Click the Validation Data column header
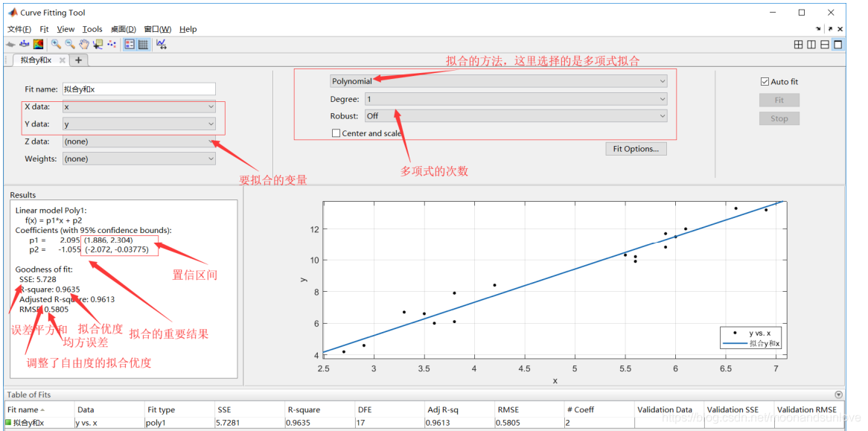 click(x=668, y=409)
